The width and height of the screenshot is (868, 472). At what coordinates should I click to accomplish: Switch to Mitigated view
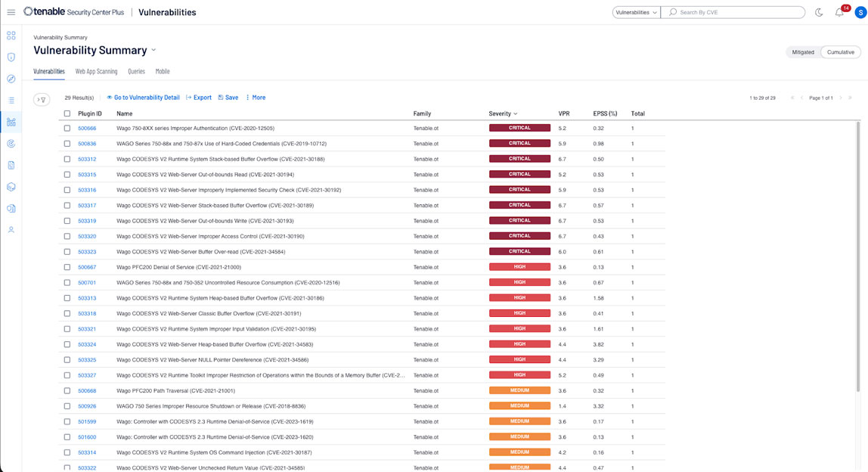803,52
